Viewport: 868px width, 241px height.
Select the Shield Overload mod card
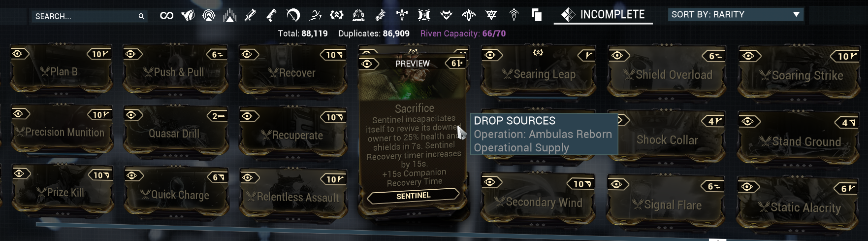(x=667, y=71)
